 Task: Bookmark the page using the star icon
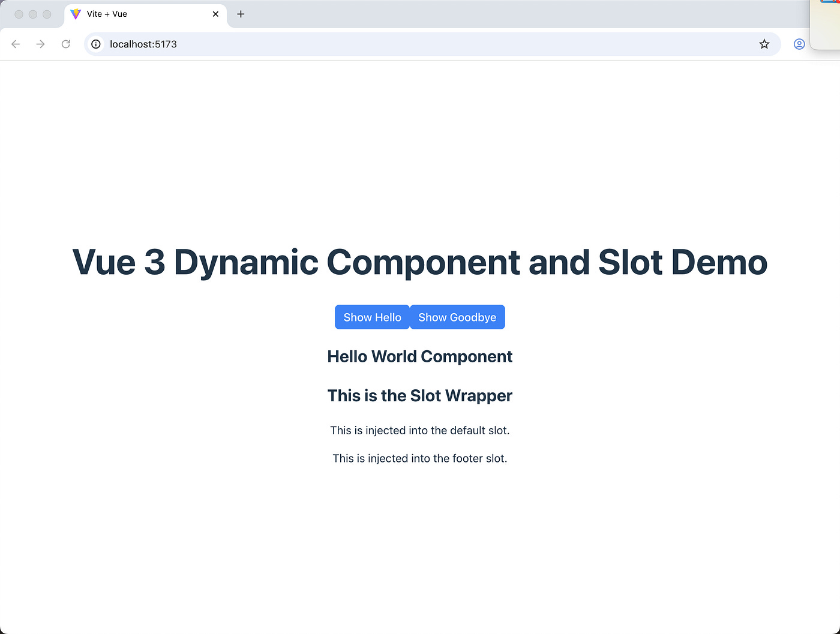pos(764,44)
